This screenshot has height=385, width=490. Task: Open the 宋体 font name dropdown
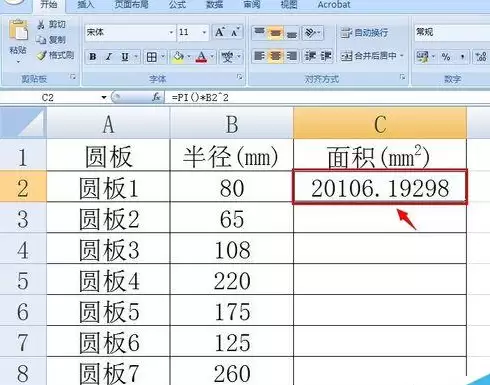(x=171, y=32)
